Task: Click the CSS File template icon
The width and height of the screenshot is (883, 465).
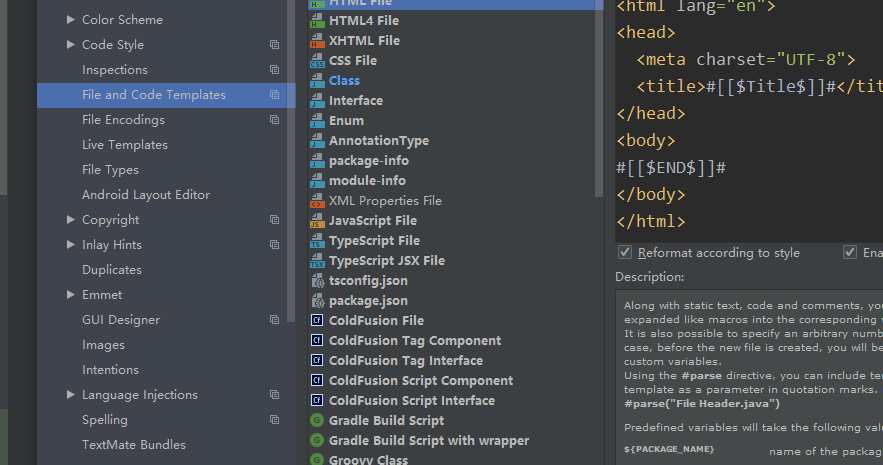Action: [317, 61]
